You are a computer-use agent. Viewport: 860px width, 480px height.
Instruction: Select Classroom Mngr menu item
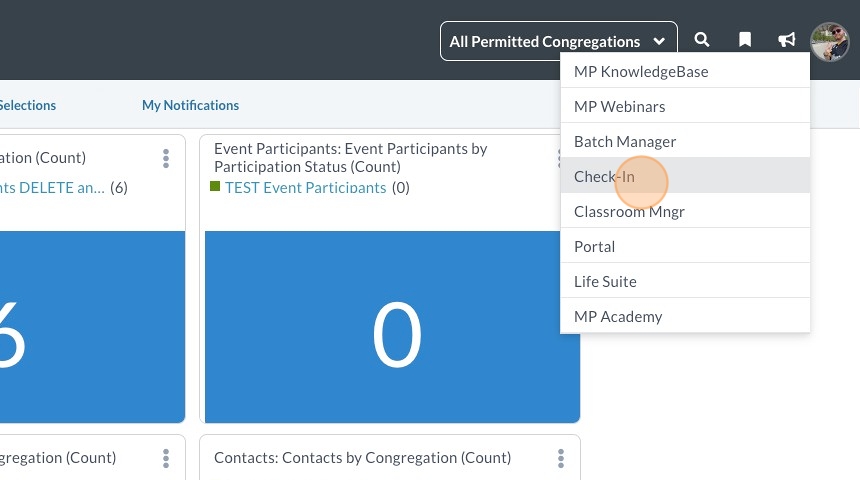629,212
